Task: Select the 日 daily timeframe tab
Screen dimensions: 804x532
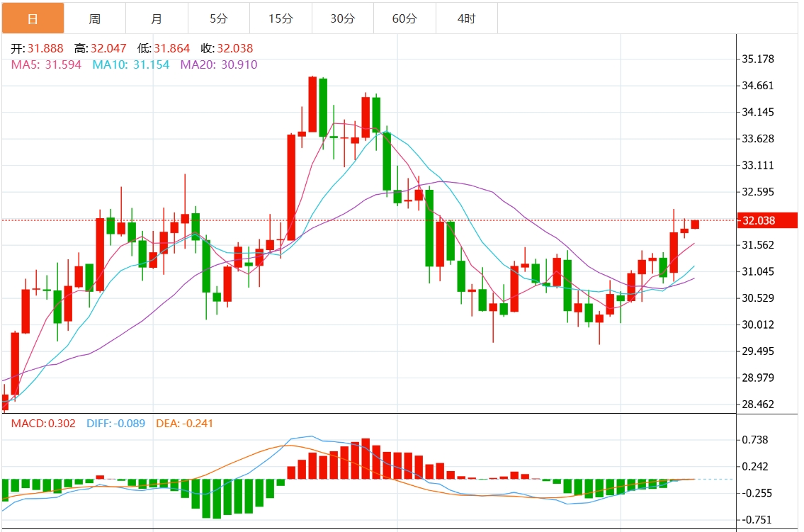Action: point(33,18)
